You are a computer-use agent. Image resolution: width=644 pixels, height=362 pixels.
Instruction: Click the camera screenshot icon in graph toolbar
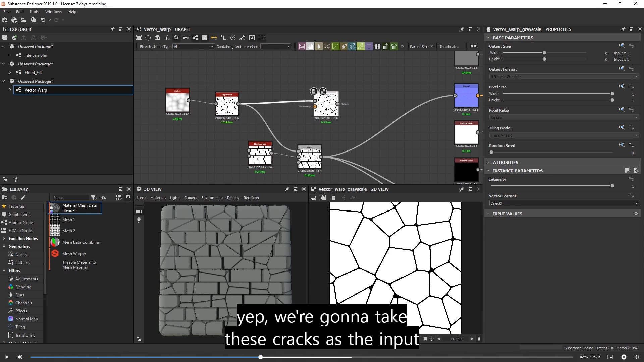coord(158,38)
